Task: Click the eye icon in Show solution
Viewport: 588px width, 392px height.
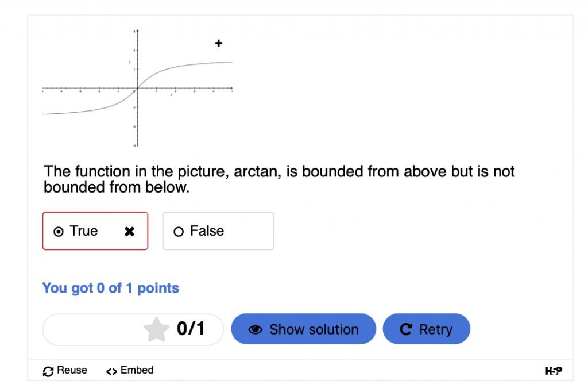Action: 255,329
